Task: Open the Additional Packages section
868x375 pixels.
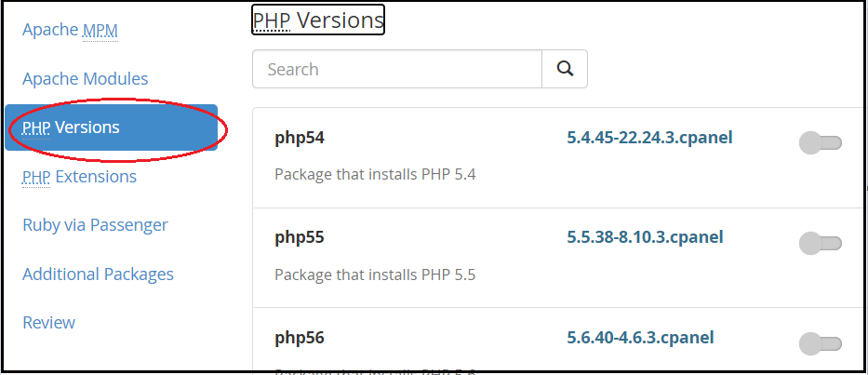Action: click(x=98, y=275)
